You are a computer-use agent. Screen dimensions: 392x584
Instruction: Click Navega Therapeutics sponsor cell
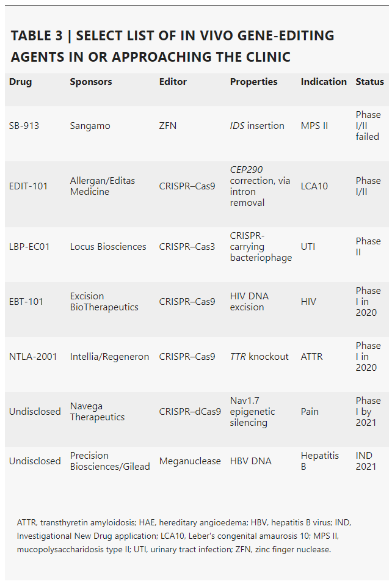point(97,412)
